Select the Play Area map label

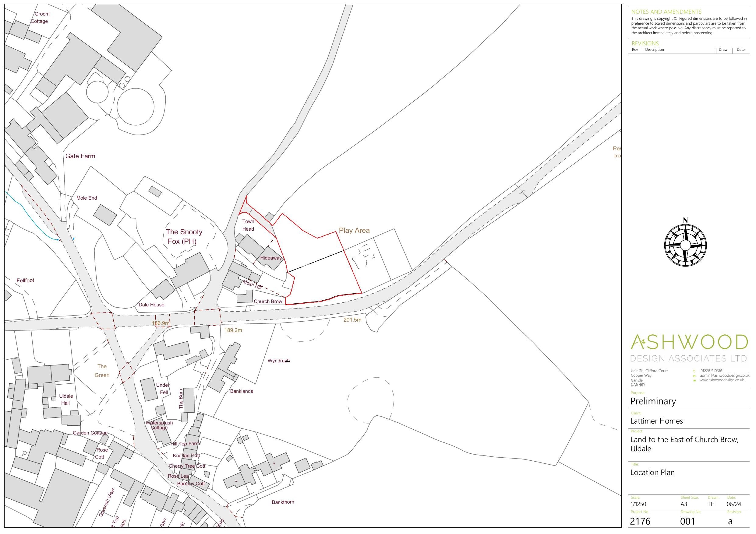pyautogui.click(x=354, y=231)
